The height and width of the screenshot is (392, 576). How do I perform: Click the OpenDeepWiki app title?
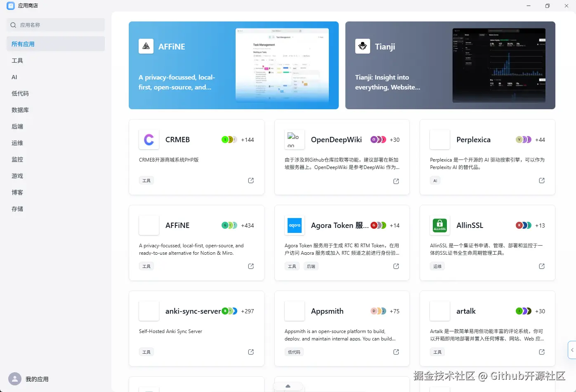click(336, 140)
